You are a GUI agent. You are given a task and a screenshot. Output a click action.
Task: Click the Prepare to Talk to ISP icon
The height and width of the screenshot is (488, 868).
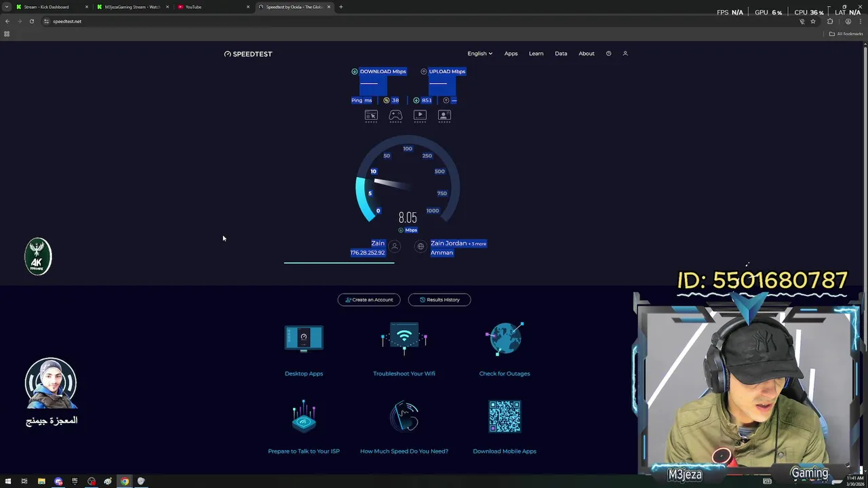tap(304, 416)
